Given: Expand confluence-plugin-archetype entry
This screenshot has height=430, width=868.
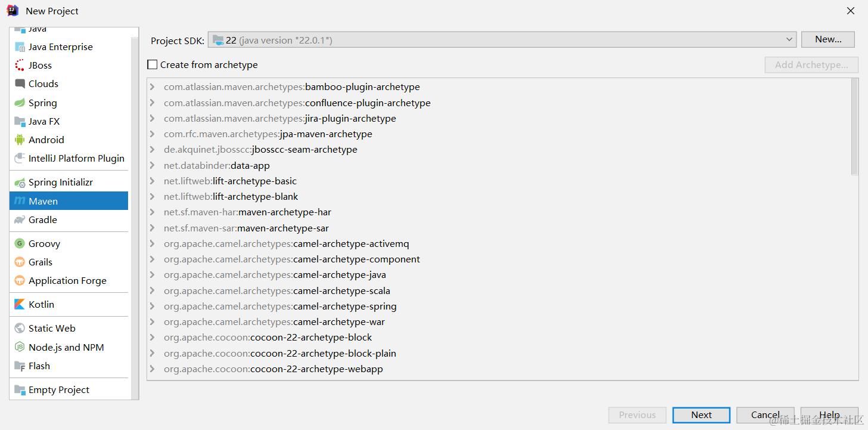Looking at the screenshot, I should tap(153, 103).
